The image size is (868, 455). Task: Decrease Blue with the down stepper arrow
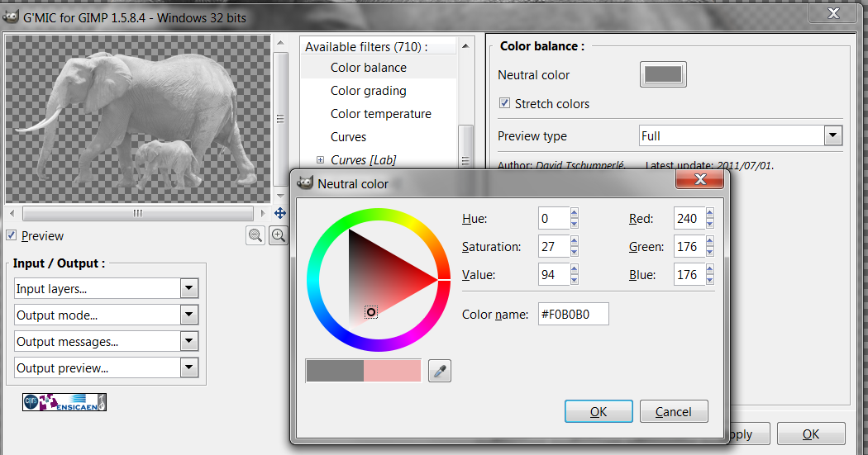tap(709, 280)
